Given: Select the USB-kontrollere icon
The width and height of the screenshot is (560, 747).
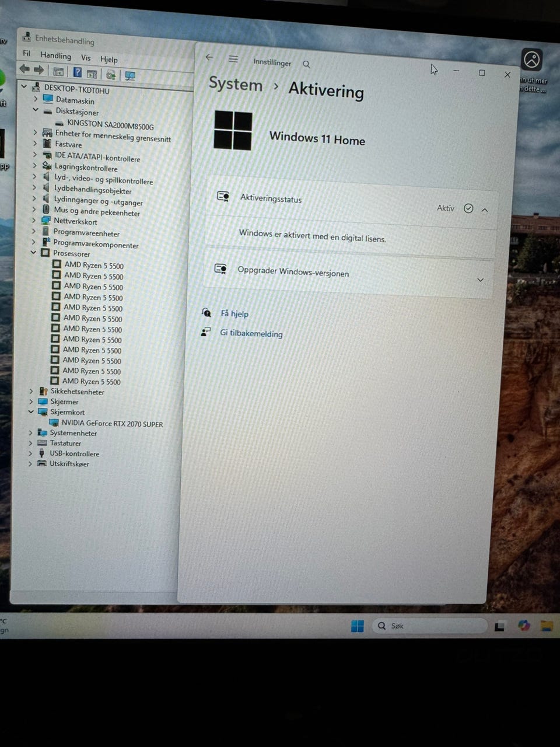Looking at the screenshot, I should [x=41, y=453].
